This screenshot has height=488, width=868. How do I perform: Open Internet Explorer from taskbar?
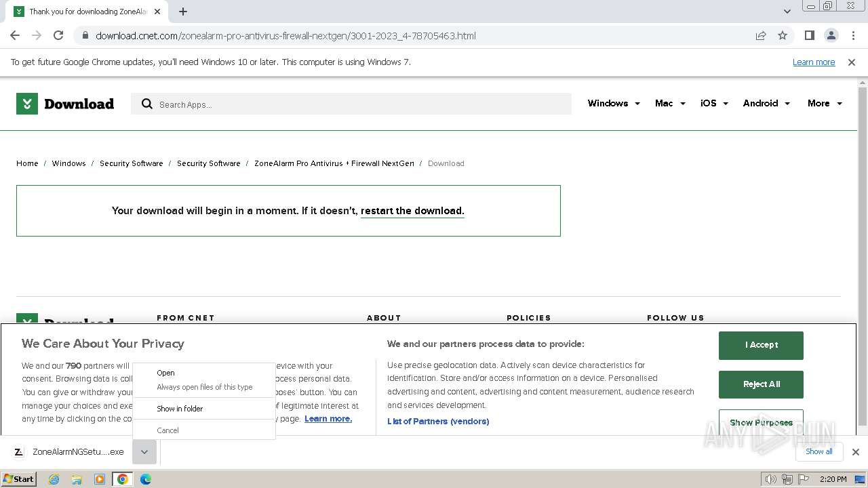[54, 479]
